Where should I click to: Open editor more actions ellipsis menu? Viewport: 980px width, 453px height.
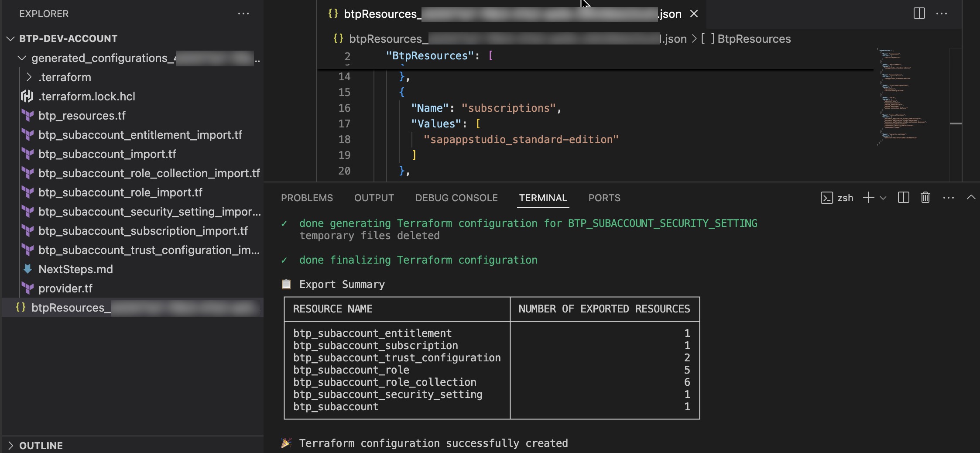pos(942,14)
